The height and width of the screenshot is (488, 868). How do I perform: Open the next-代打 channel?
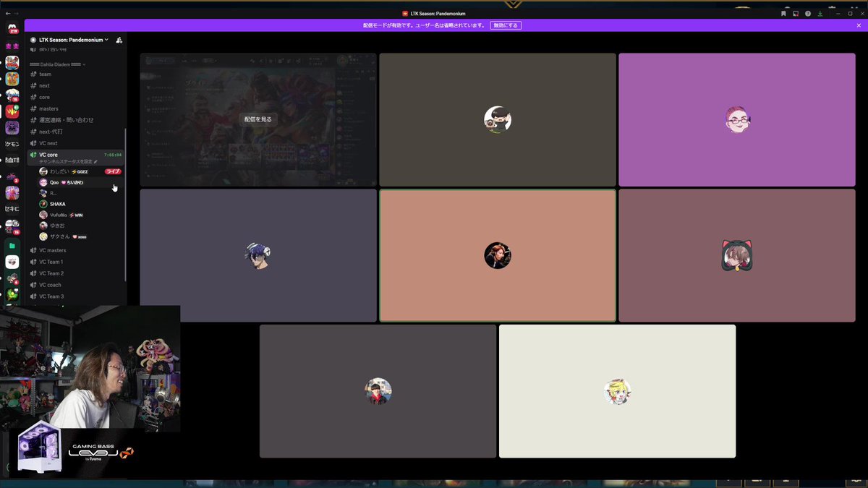tap(76, 132)
